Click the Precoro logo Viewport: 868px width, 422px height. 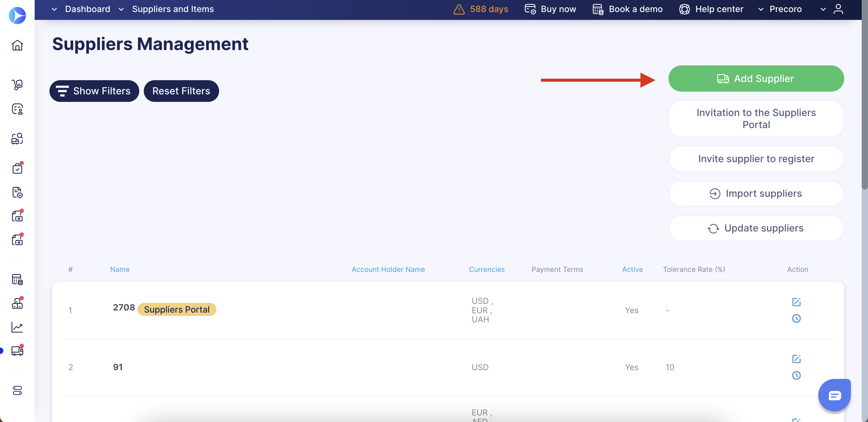coord(17,15)
